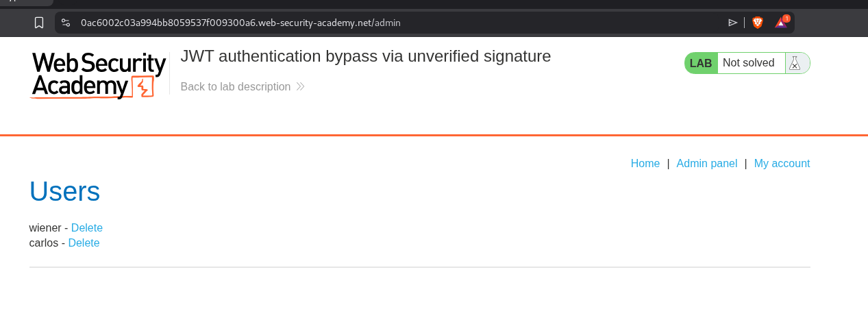Click double chevron after Back to lab description
Image resolution: width=868 pixels, height=309 pixels.
[300, 87]
